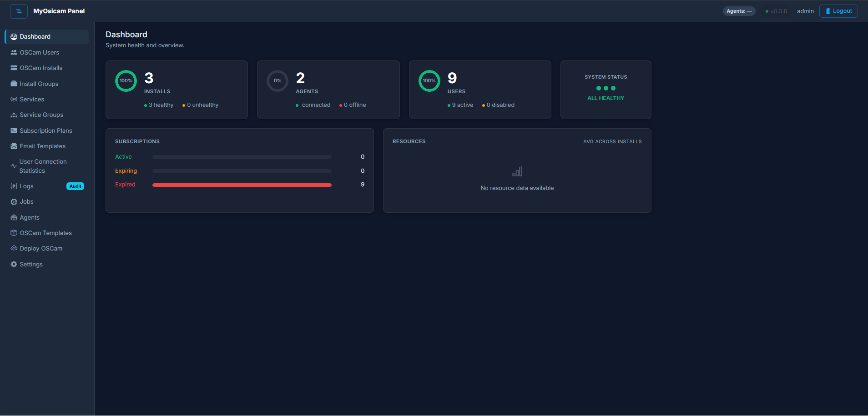Navigate to Agents page

47,217
